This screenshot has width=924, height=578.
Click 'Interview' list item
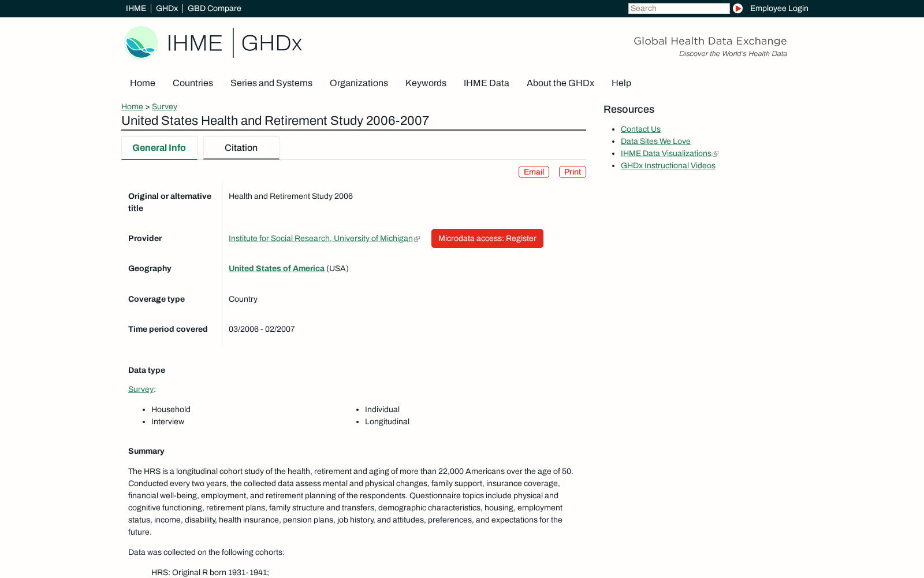[x=167, y=421]
